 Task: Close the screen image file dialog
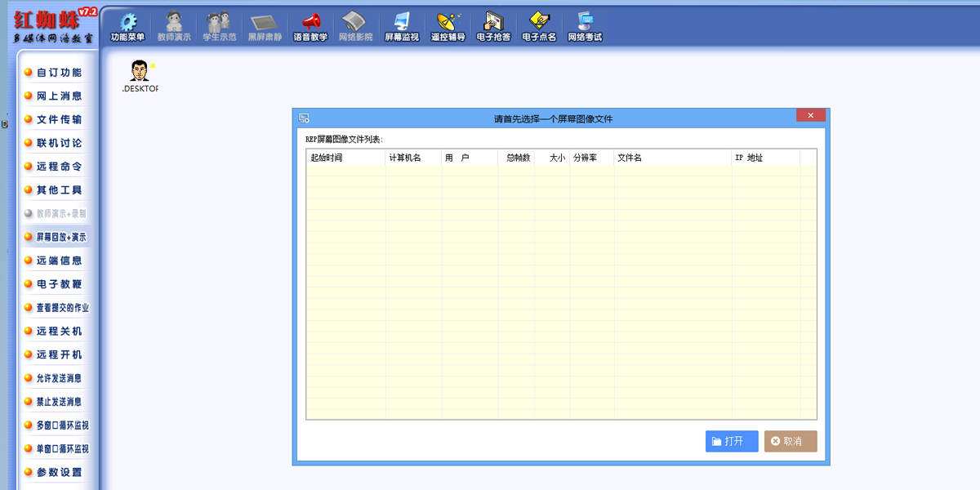[810, 116]
